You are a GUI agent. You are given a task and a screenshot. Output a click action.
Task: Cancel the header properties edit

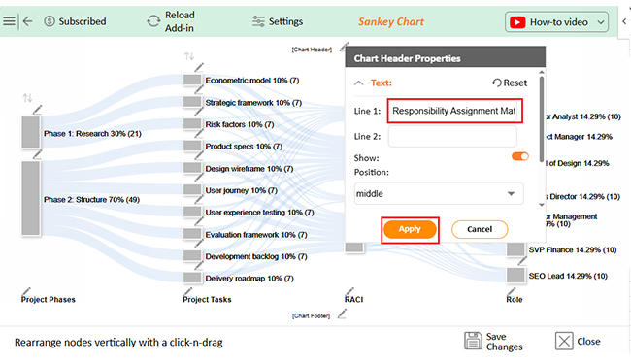[x=480, y=229]
